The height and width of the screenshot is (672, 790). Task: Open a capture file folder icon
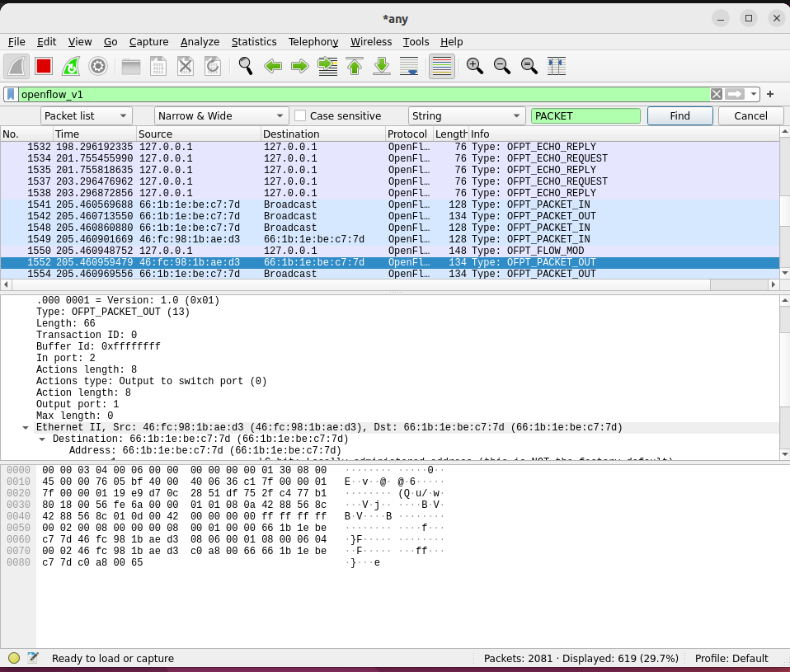pos(131,66)
